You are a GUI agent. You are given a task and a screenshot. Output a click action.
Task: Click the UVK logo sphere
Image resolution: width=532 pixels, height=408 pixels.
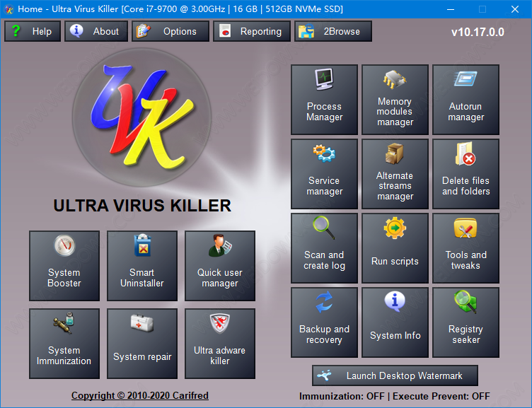141,117
